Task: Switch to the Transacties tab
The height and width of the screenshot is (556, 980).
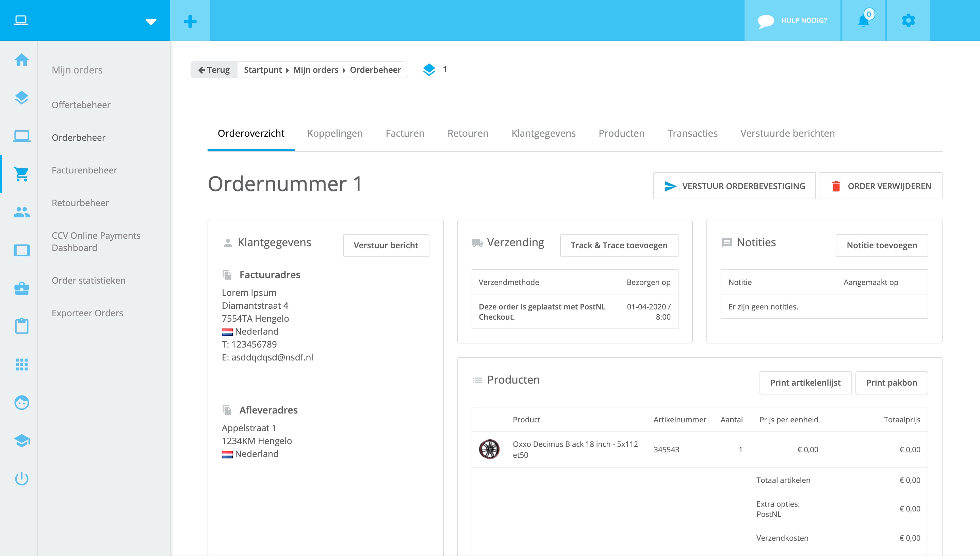Action: [x=692, y=133]
